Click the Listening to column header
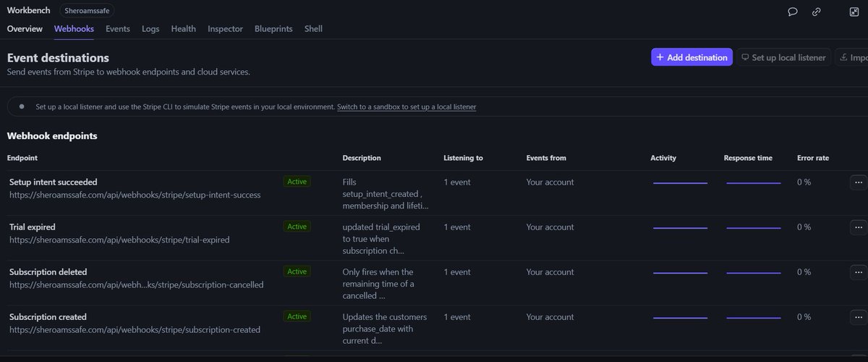This screenshot has width=868, height=362. [x=464, y=158]
